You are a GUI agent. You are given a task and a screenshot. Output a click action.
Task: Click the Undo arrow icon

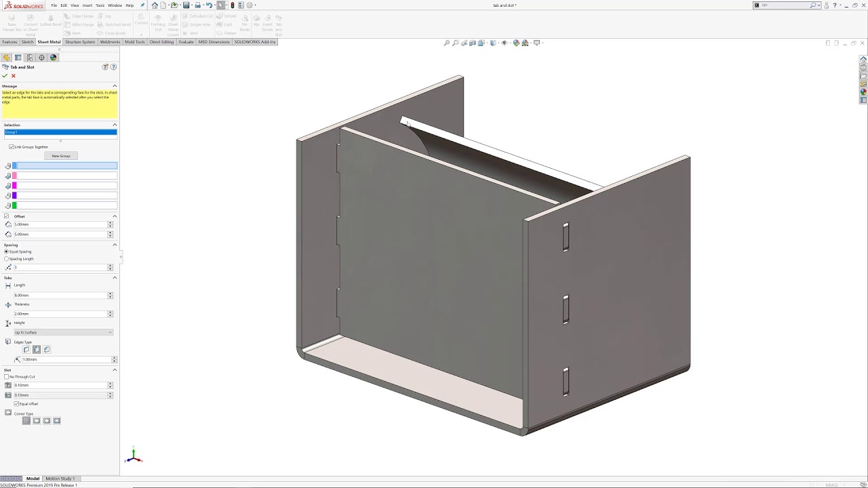[x=209, y=5]
